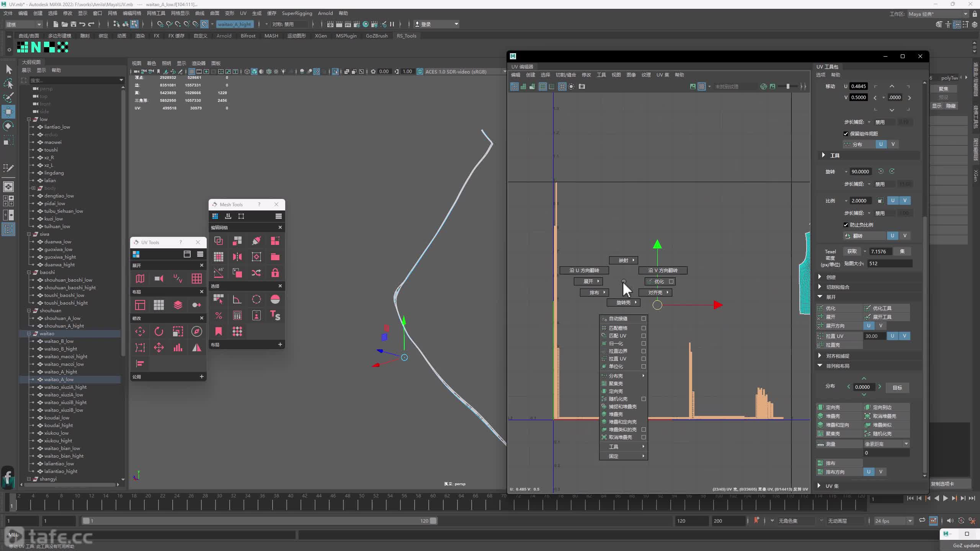The width and height of the screenshot is (980, 551).
Task: Click Undo icon in status line
Action: click(x=82, y=24)
